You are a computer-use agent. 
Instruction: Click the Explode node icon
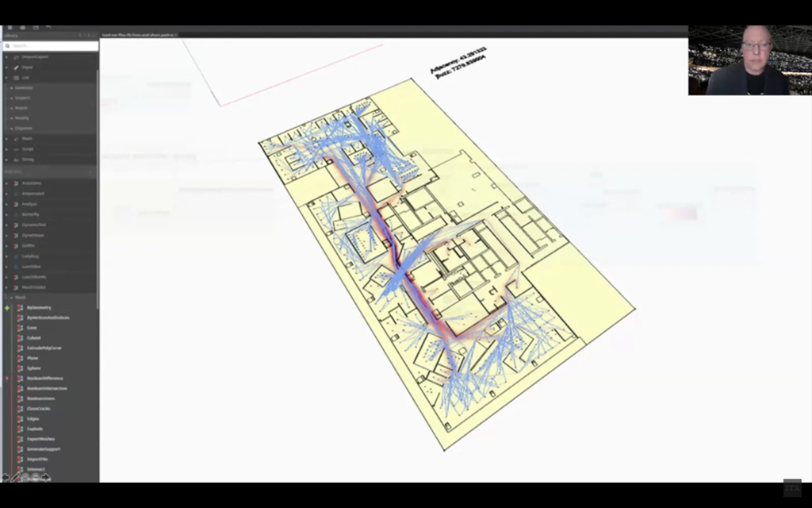coord(20,429)
